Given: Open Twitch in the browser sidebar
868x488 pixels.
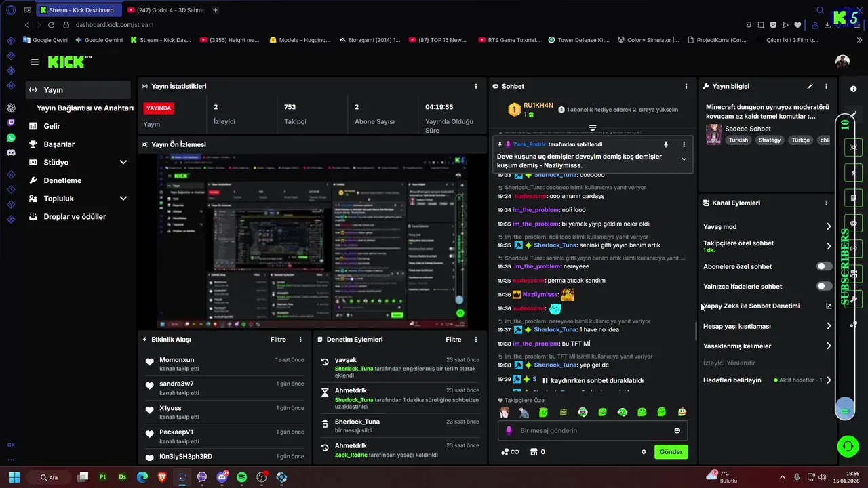Looking at the screenshot, I should 11,123.
